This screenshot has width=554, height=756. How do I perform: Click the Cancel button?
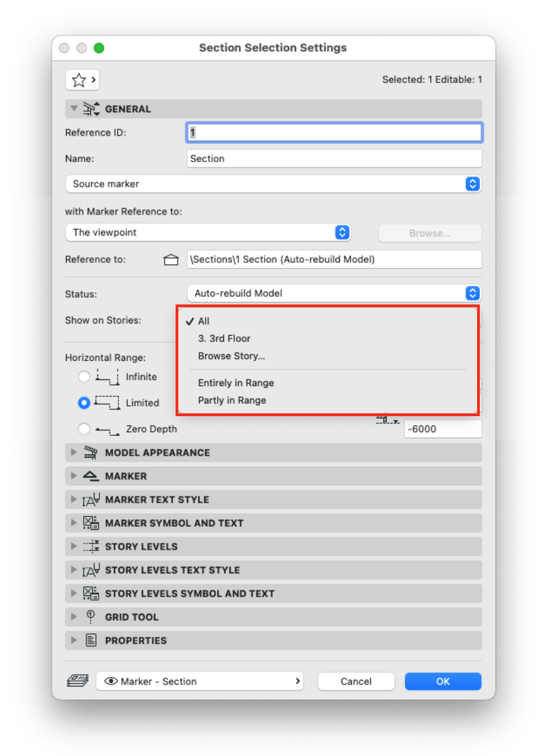coord(355,681)
